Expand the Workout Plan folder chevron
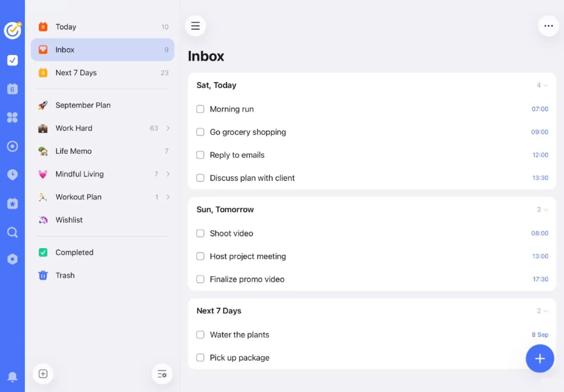Image resolution: width=564 pixels, height=392 pixels. tap(168, 197)
